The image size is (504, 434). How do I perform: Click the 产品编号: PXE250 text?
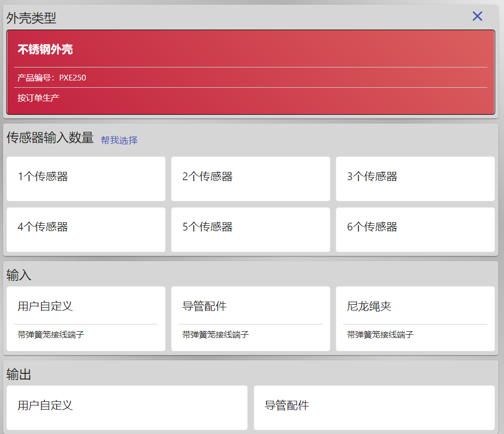52,78
